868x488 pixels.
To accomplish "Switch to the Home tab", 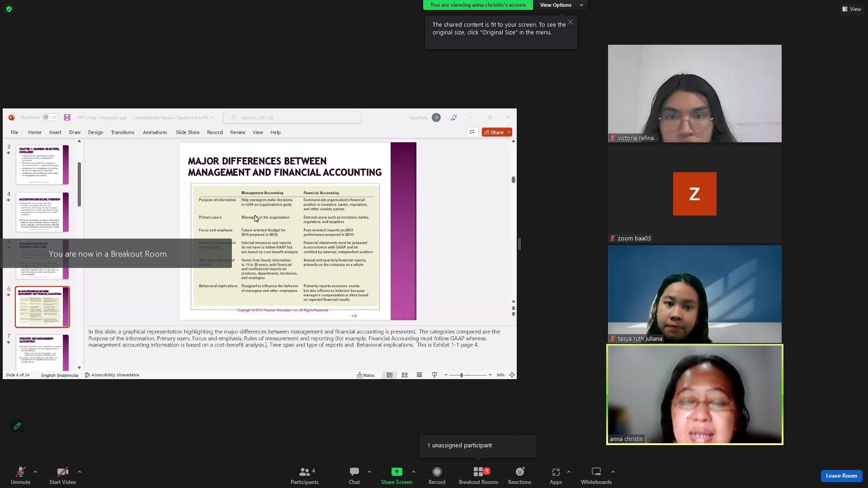I will click(35, 132).
